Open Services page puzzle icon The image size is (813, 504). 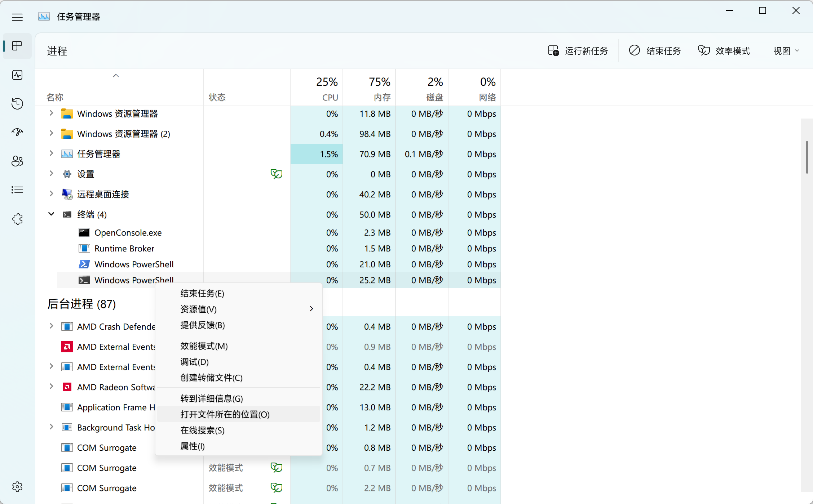[17, 219]
